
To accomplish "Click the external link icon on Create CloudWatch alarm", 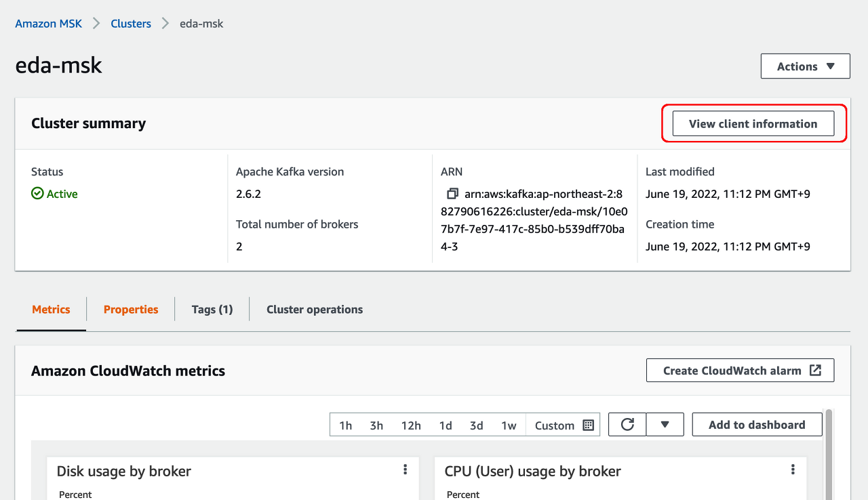I will [816, 371].
